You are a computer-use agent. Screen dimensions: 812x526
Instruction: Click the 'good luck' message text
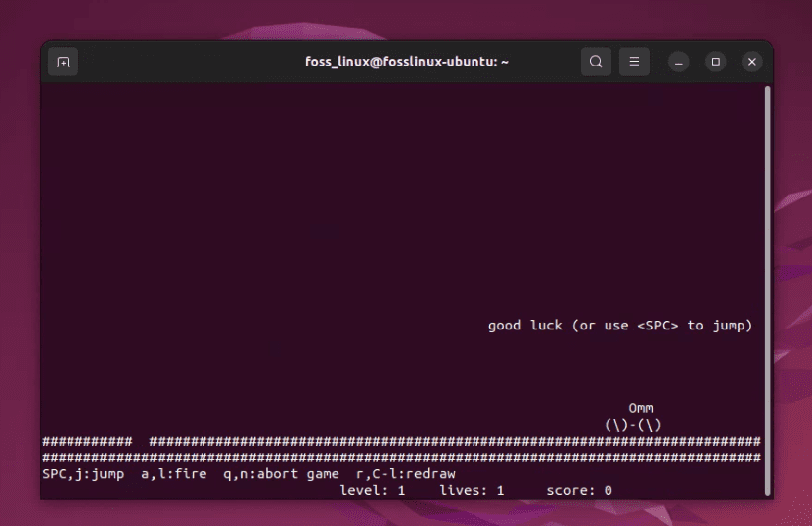click(x=619, y=326)
